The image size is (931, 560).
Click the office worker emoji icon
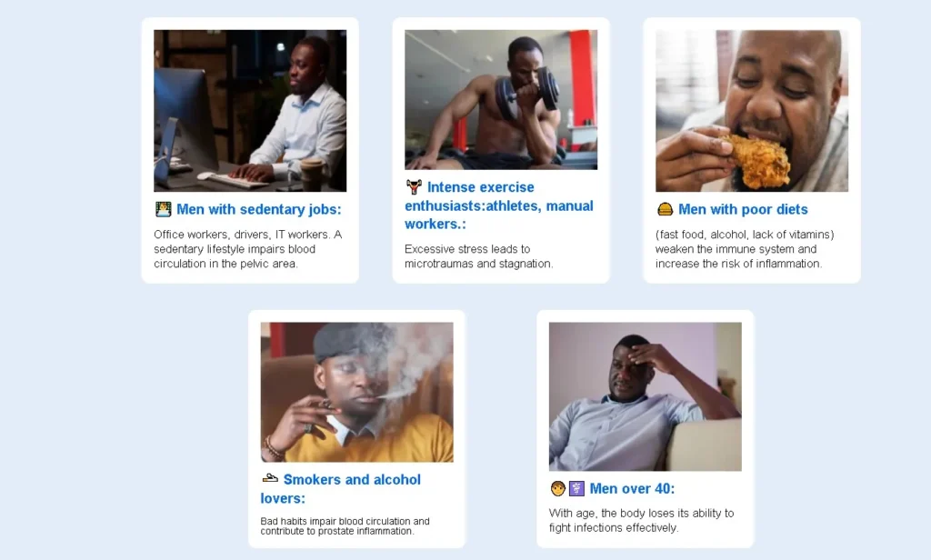coord(164,209)
